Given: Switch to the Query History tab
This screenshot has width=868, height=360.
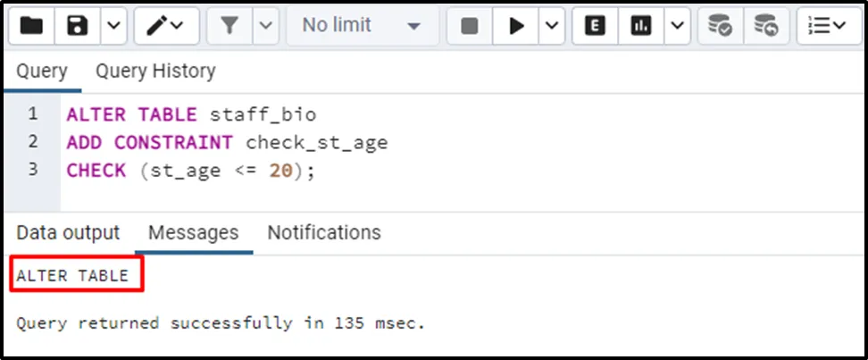Looking at the screenshot, I should pos(155,71).
